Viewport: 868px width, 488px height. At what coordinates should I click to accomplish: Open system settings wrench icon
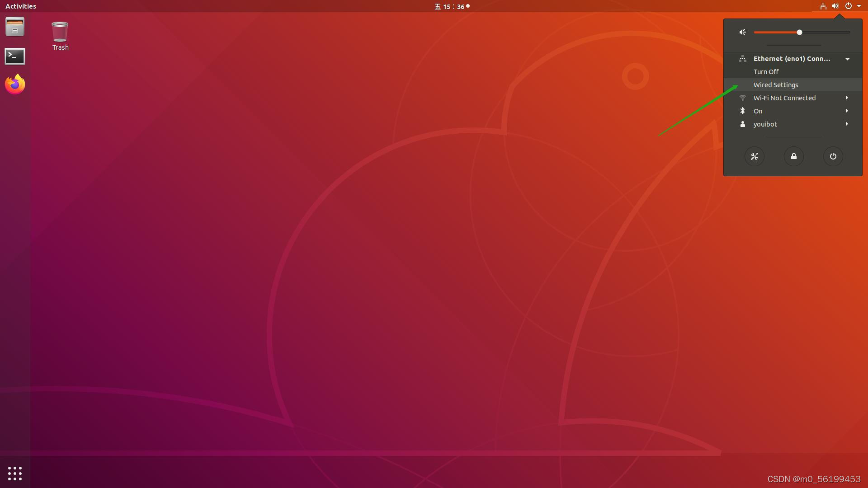coord(754,156)
